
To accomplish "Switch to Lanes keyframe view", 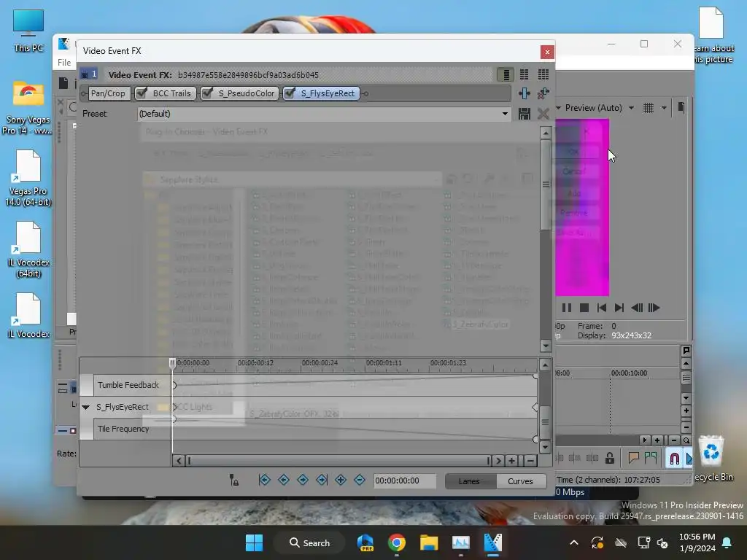I will point(469,481).
